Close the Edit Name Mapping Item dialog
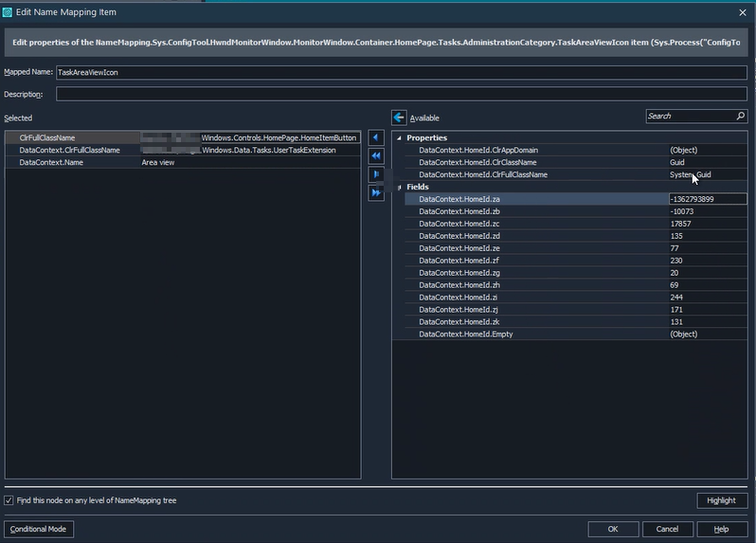This screenshot has width=756, height=543. click(742, 11)
